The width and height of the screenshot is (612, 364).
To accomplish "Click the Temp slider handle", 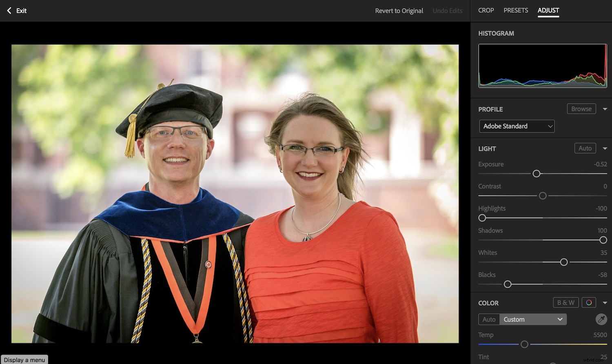I will (x=525, y=344).
